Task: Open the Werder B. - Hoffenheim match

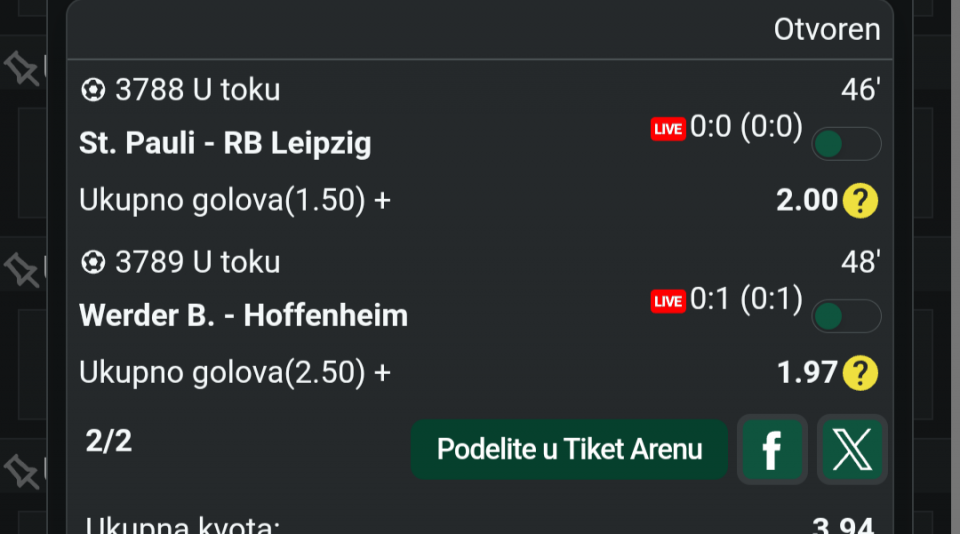Action: tap(243, 315)
